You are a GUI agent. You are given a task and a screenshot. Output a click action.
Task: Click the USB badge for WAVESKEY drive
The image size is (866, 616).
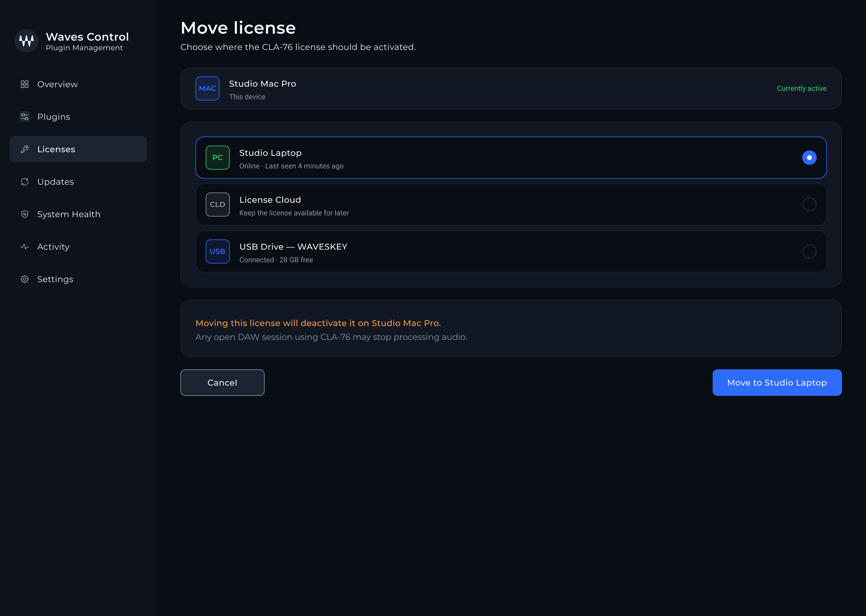point(218,251)
